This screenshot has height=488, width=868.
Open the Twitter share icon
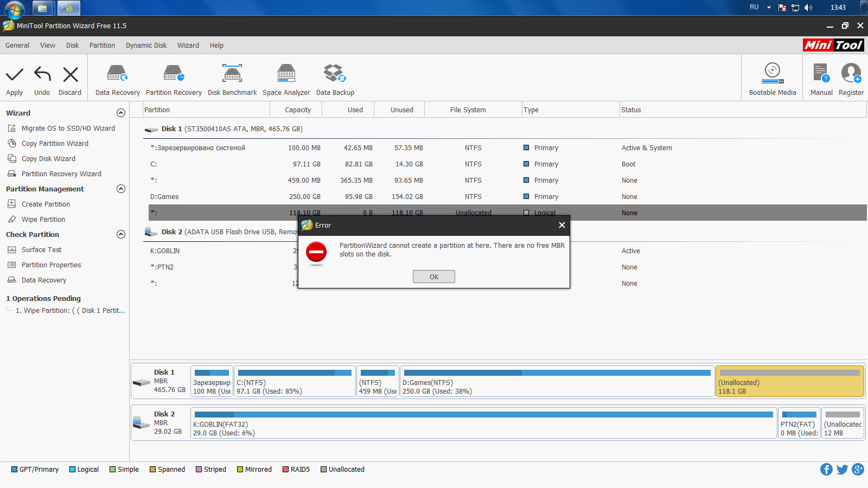[x=842, y=470]
